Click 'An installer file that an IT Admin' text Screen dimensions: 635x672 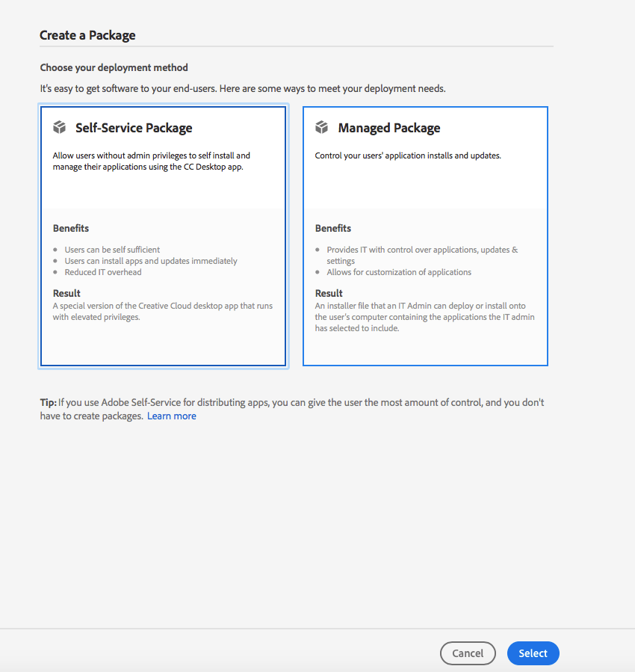(x=425, y=317)
